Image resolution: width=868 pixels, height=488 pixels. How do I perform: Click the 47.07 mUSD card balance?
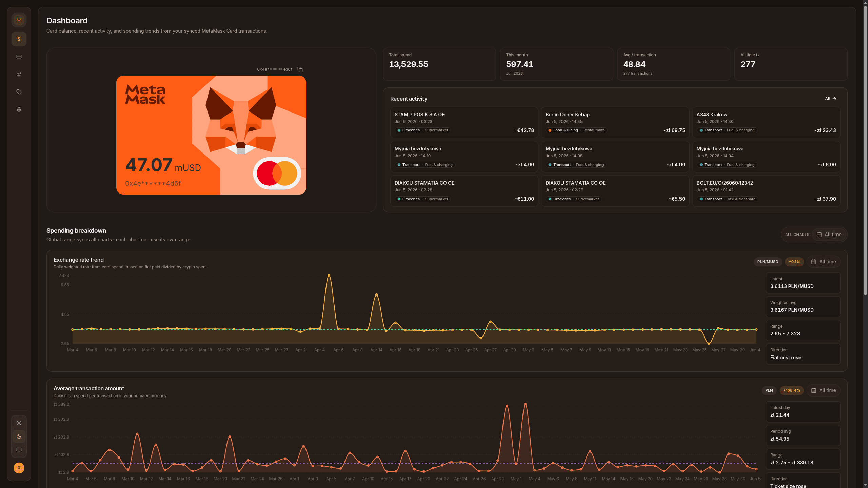point(163,165)
